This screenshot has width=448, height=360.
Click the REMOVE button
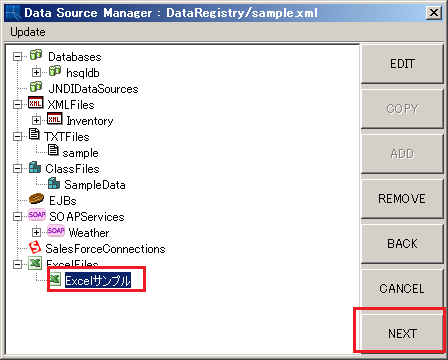tap(402, 199)
